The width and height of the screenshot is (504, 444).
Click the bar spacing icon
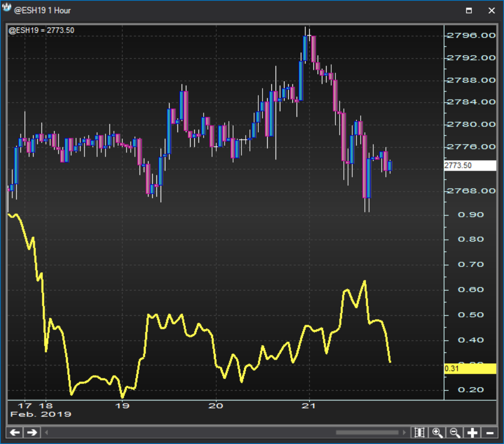(x=419, y=432)
